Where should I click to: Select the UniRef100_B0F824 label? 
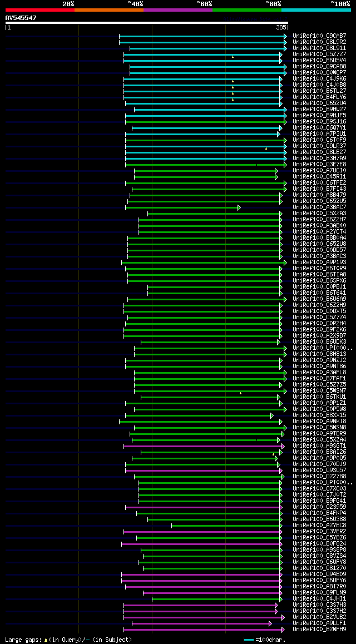tap(319, 544)
